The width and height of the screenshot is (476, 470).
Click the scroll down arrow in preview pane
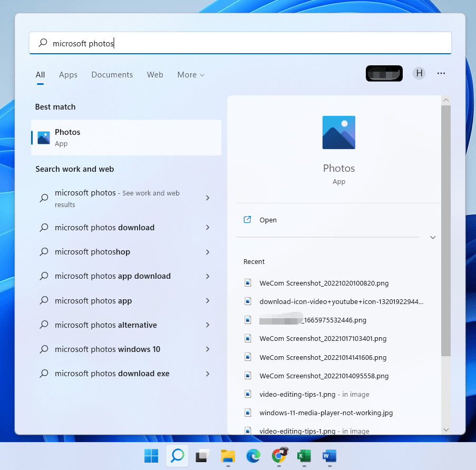[x=446, y=429]
